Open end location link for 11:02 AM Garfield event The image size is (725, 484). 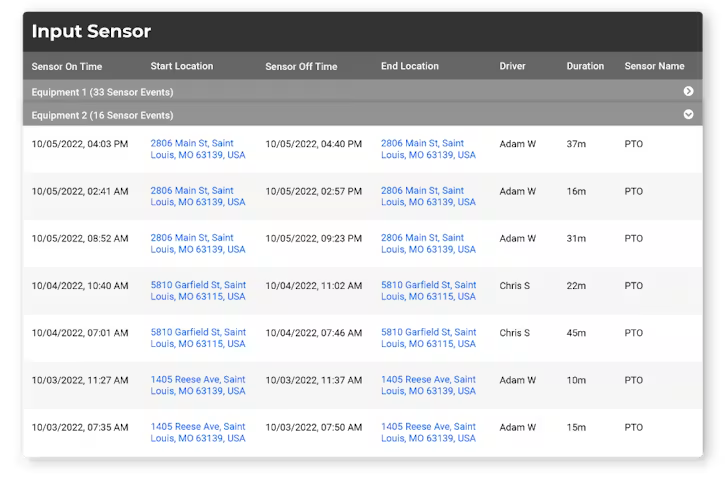tap(428, 291)
